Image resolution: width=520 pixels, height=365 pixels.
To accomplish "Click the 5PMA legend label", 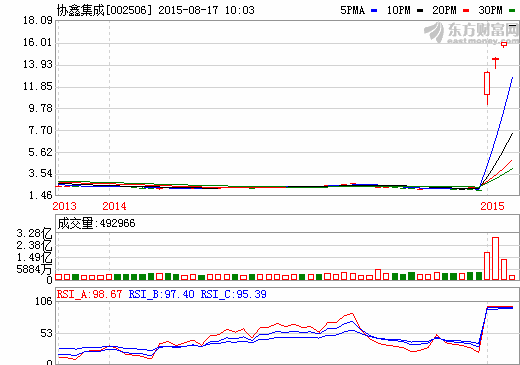I will [353, 10].
